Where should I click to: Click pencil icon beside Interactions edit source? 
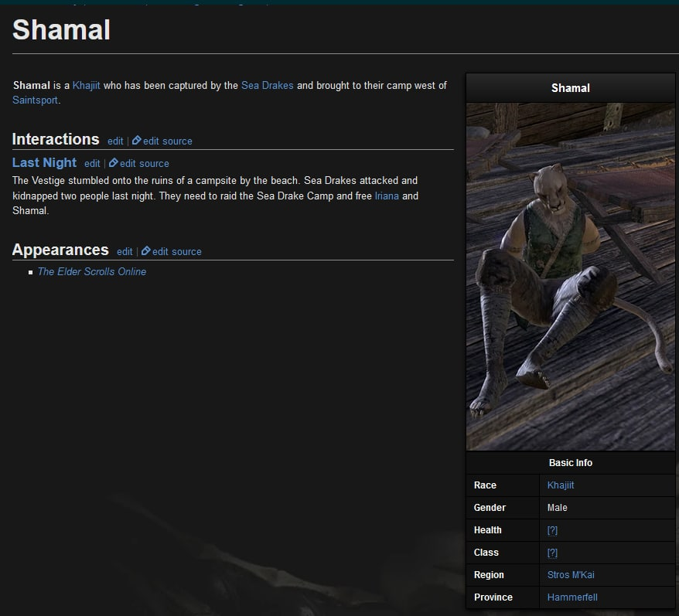(x=136, y=140)
